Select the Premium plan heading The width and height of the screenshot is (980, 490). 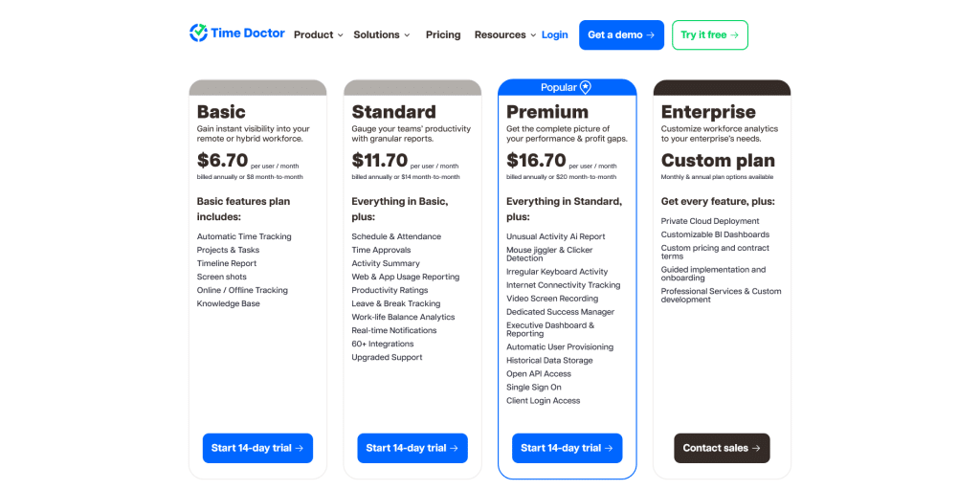point(547,112)
